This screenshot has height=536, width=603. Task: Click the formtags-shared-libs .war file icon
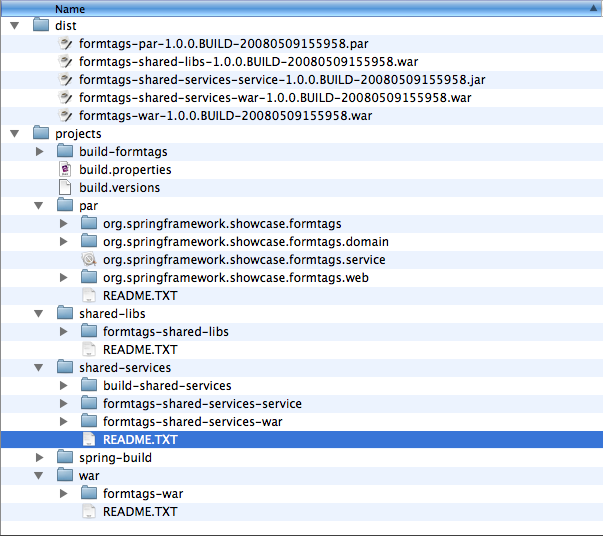pos(65,62)
